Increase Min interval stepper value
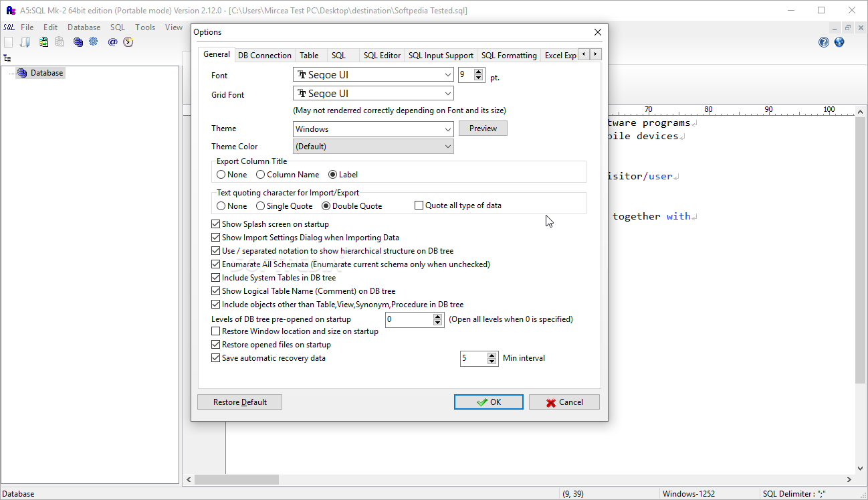The image size is (868, 500). (x=492, y=355)
